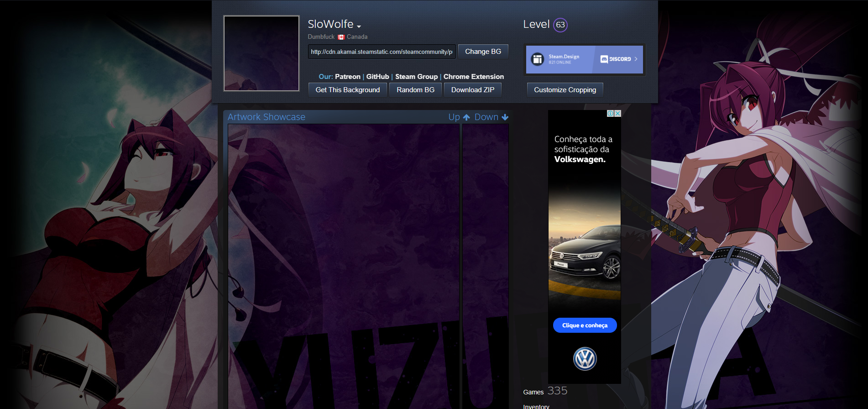Click the AdChoices info icon on the ad
868x409 pixels.
(x=610, y=113)
